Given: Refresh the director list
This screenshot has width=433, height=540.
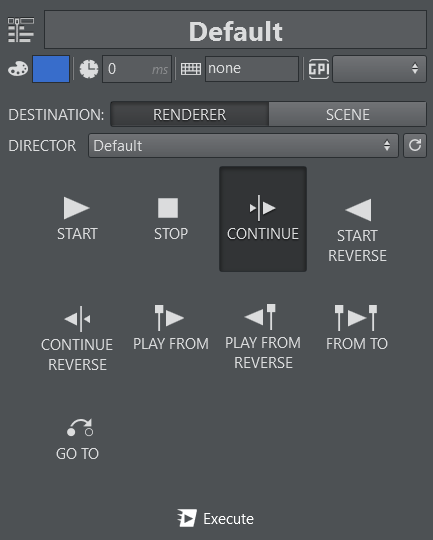Looking at the screenshot, I should (415, 146).
